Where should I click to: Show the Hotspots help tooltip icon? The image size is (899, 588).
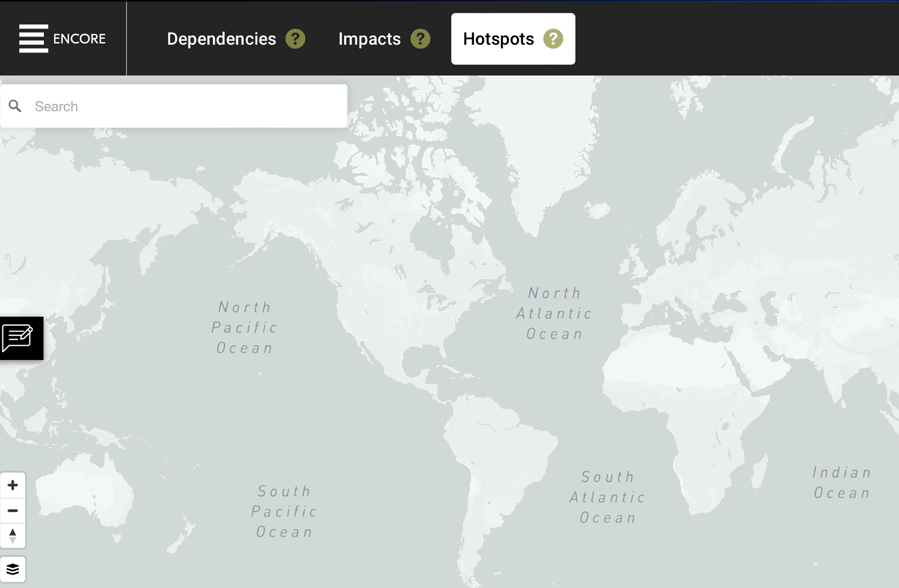tap(553, 39)
